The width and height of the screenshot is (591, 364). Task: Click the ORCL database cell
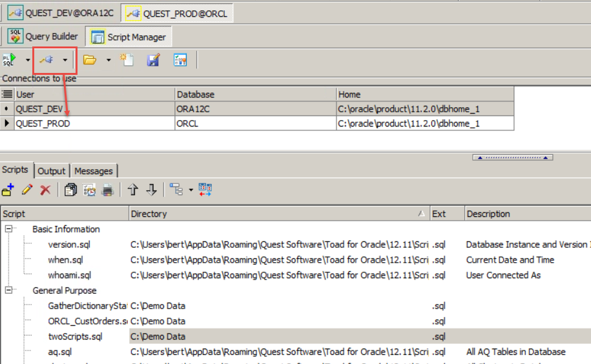click(x=255, y=123)
